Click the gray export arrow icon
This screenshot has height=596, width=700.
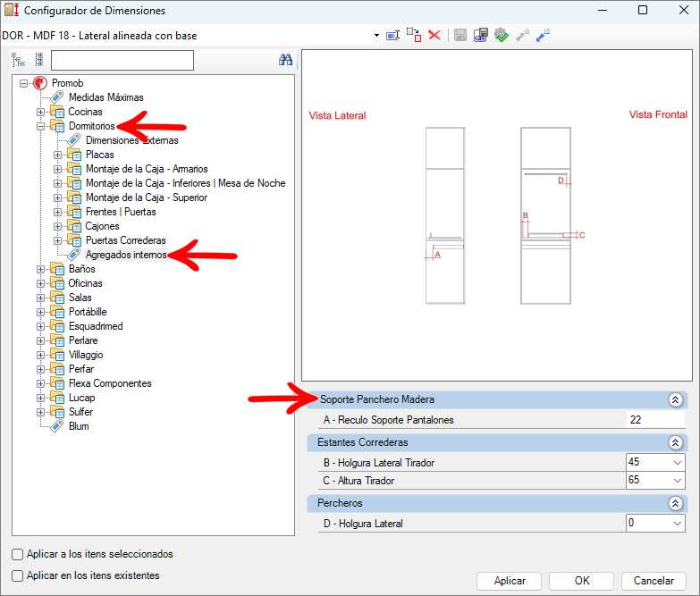(522, 35)
